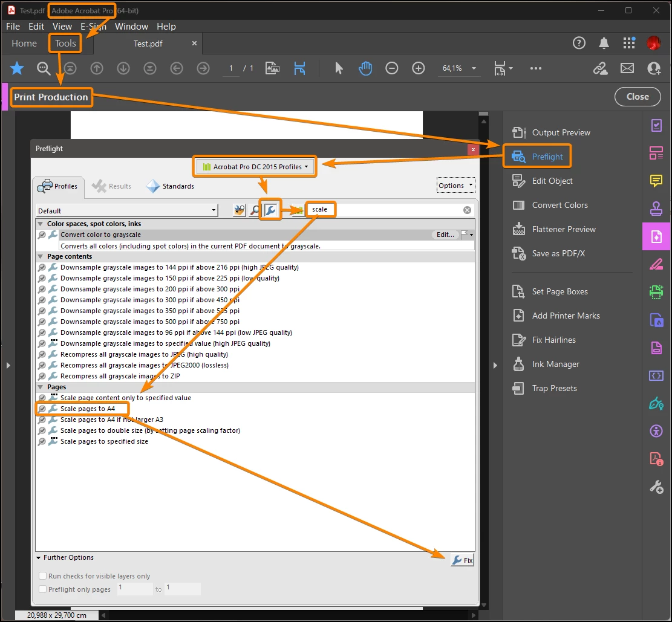
Task: Select Scale pages to A4 fixup
Action: 88,409
